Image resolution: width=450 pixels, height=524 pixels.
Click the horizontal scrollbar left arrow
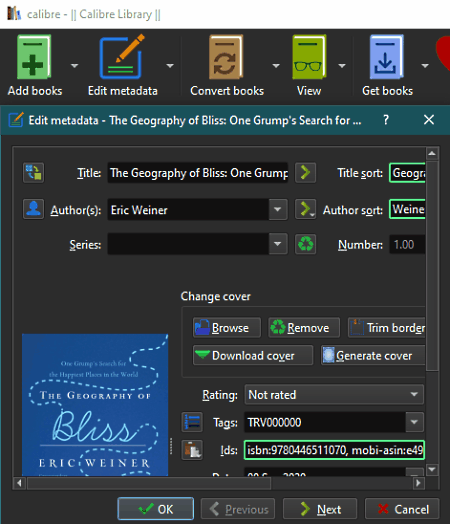[x=19, y=483]
